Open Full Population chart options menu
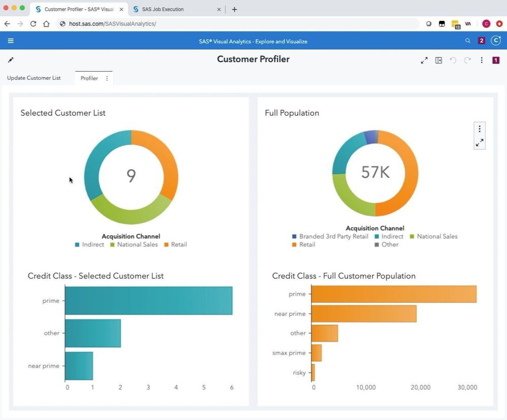The image size is (507, 420). 479,129
